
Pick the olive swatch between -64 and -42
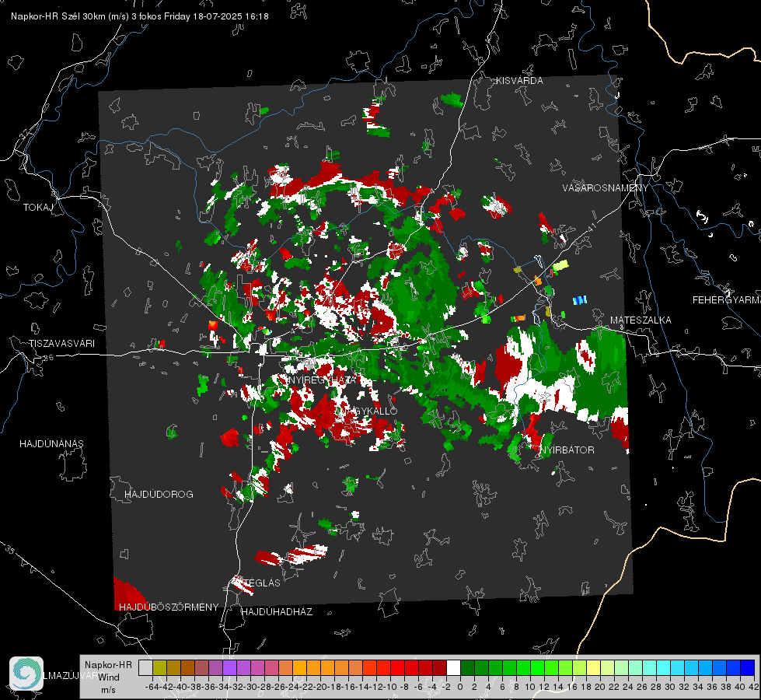[159, 667]
